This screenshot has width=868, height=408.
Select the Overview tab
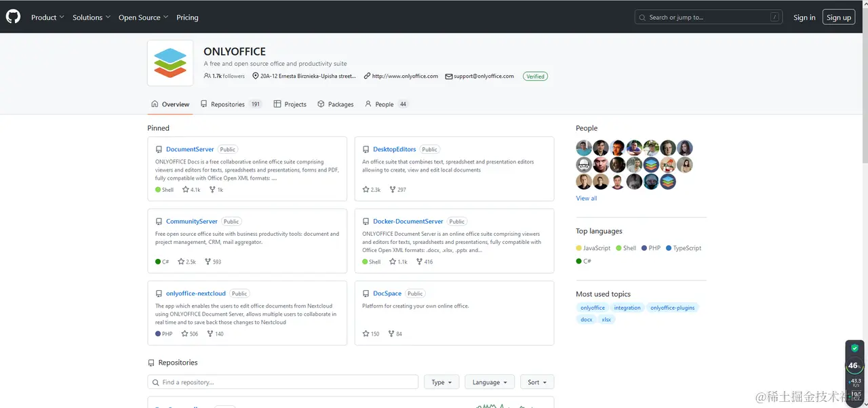coord(170,104)
